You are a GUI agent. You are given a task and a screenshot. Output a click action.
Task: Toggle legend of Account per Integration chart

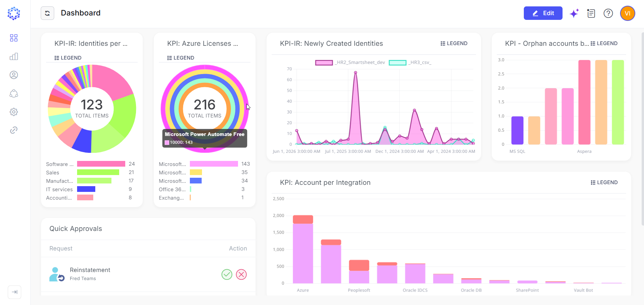click(604, 182)
